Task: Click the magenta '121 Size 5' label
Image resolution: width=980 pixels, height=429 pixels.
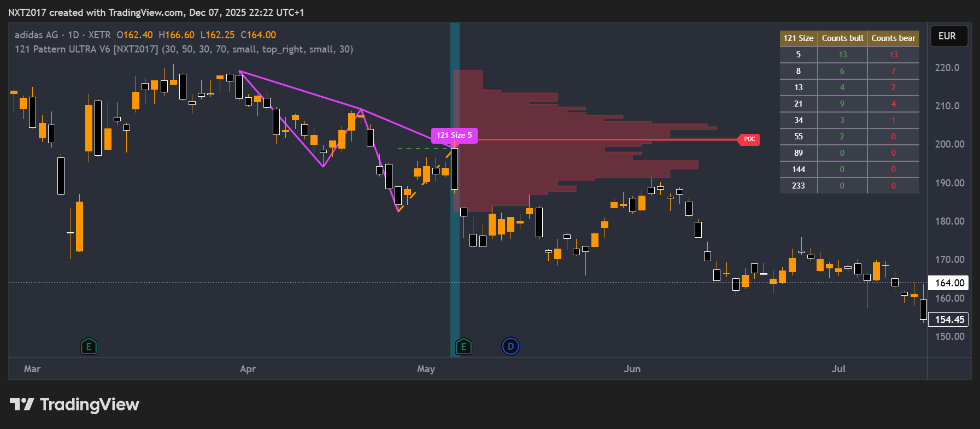Action: coord(454,135)
